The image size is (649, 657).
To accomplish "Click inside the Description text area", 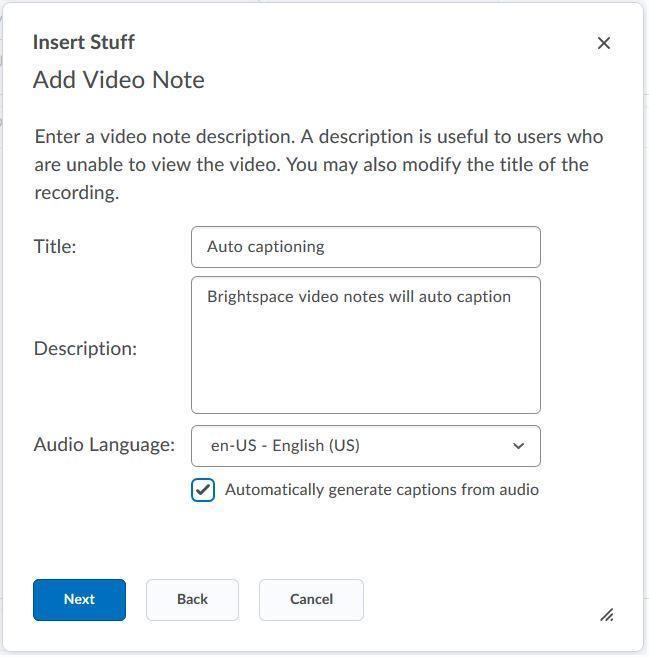I will [365, 360].
